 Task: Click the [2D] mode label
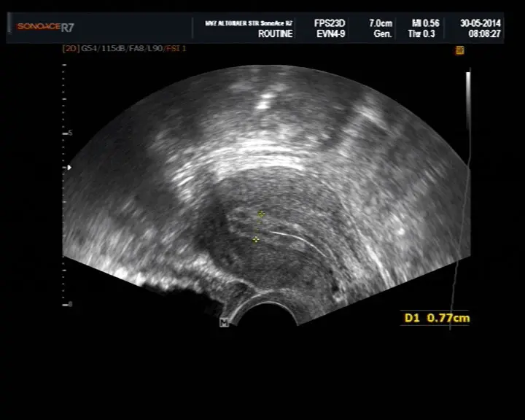pyautogui.click(x=71, y=49)
